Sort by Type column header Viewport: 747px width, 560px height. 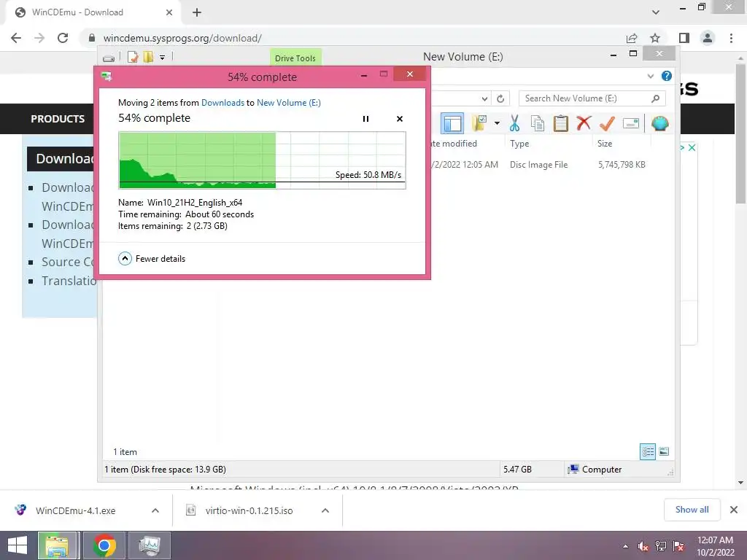click(x=519, y=144)
